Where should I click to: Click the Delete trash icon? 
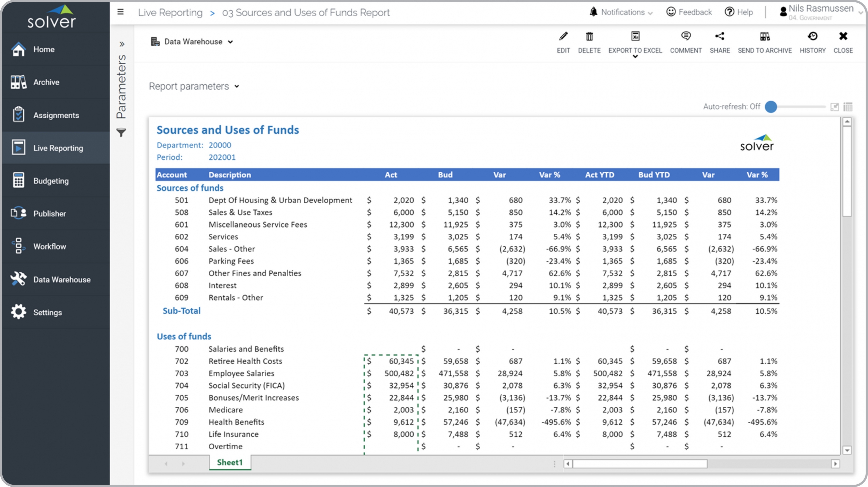(589, 36)
